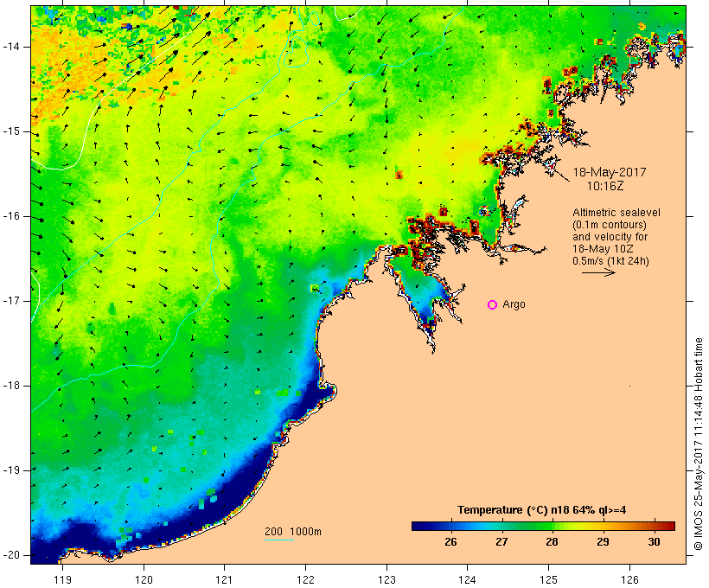The image size is (709, 588).
Task: Click the '(0.1m contours)' text line
Action: 610,225
